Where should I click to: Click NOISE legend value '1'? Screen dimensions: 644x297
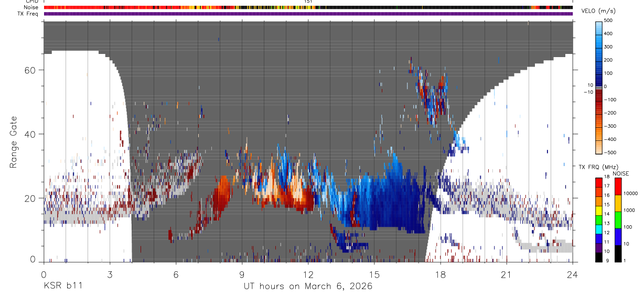tap(625, 261)
